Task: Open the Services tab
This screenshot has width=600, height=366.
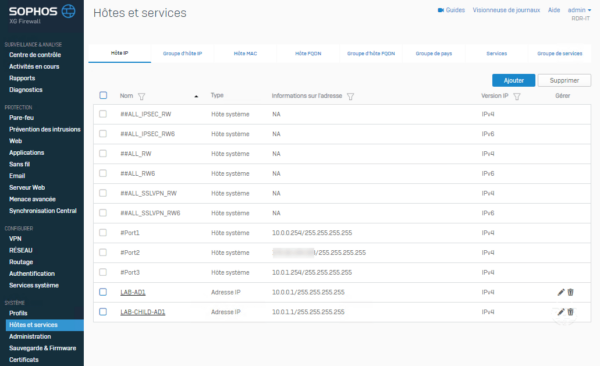Action: (497, 54)
